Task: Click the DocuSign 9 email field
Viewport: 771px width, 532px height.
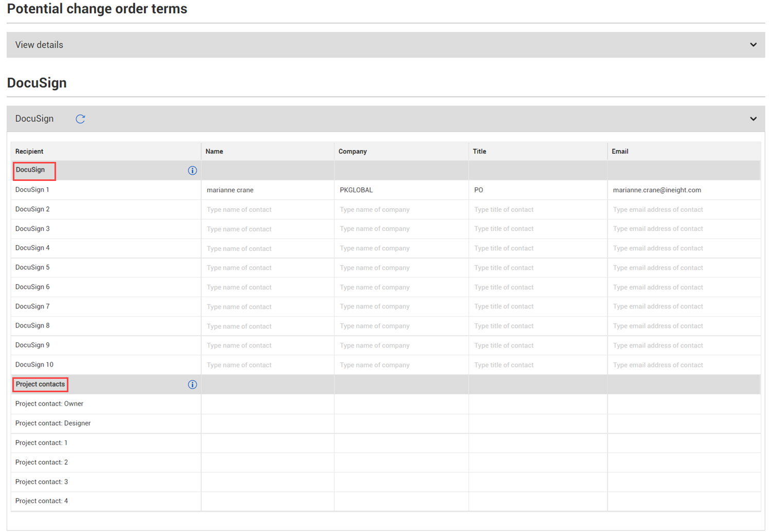Action: tap(684, 345)
